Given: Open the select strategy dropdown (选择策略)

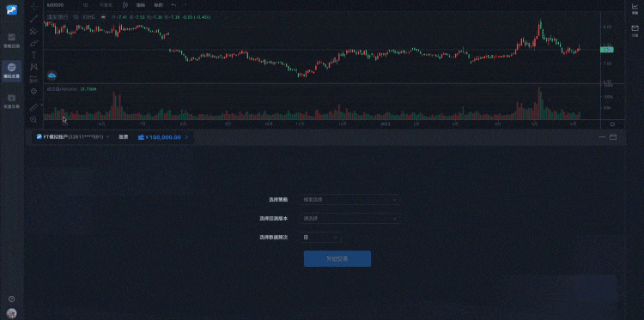Looking at the screenshot, I should coord(350,199).
